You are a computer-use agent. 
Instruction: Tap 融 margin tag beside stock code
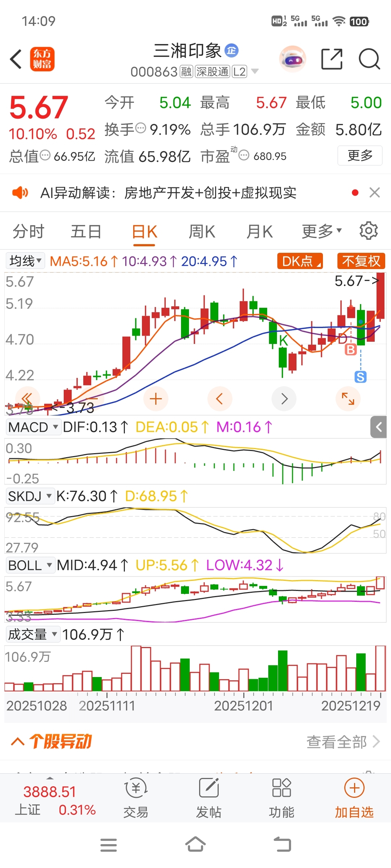tap(186, 72)
